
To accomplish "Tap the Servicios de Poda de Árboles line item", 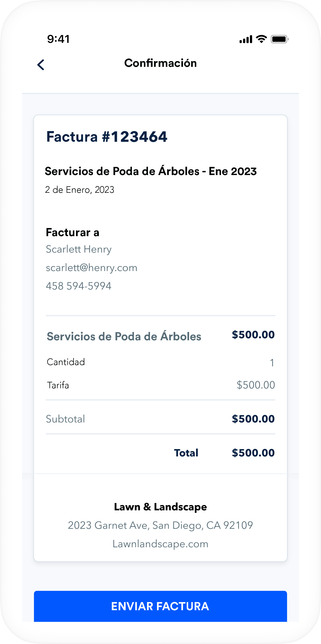I will pos(124,337).
